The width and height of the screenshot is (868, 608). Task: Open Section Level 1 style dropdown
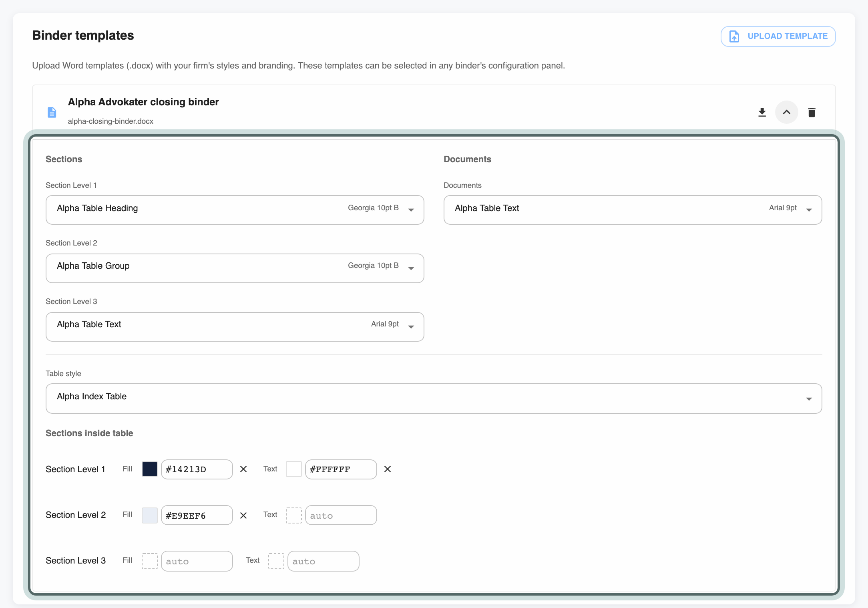point(235,210)
